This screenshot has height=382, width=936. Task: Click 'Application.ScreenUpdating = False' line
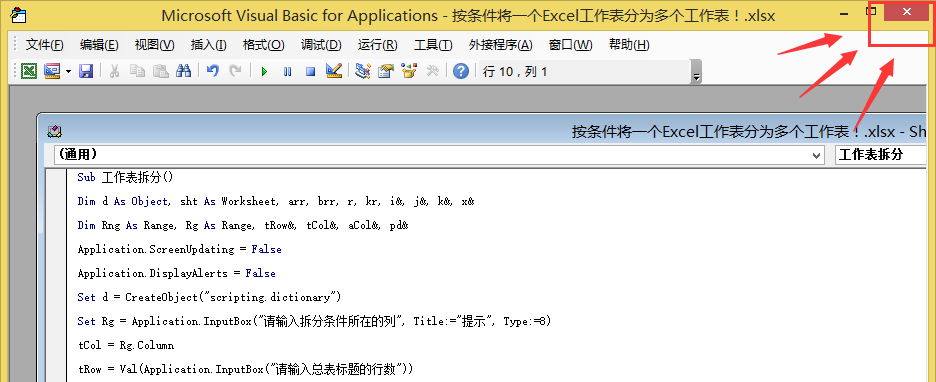180,249
